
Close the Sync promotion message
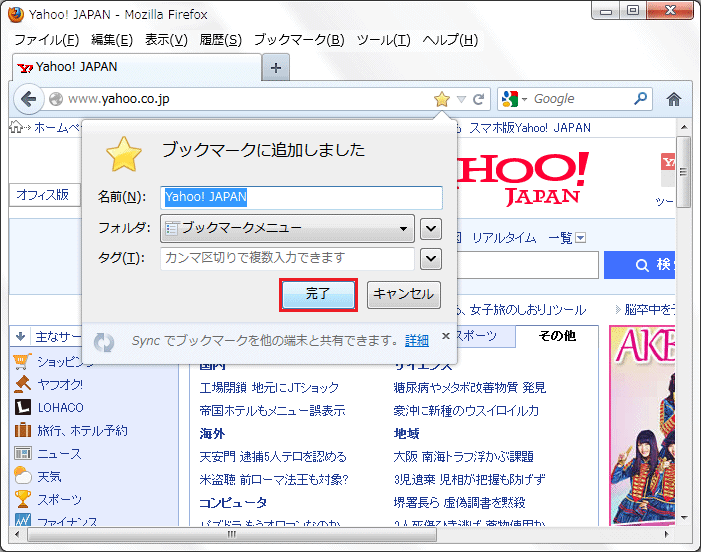[x=445, y=336]
